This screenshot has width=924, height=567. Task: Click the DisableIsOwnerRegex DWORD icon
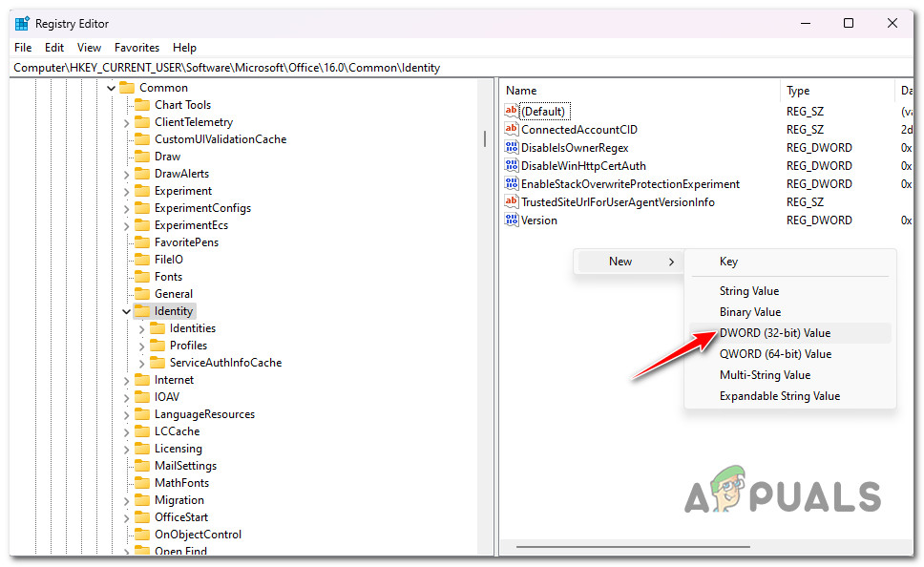(x=511, y=147)
